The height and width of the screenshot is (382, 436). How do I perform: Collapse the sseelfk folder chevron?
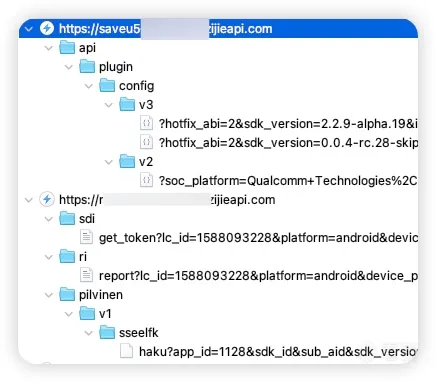(x=89, y=333)
